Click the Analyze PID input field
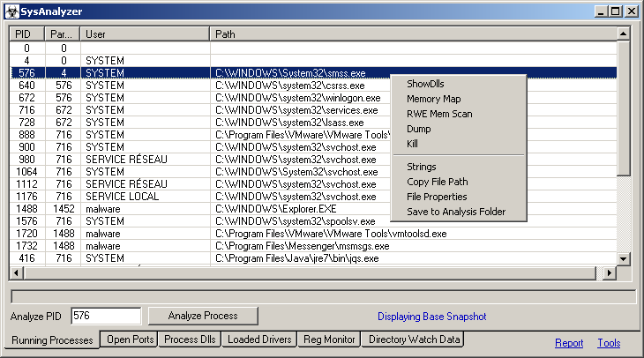Image resolution: width=644 pixels, height=358 pixels. pos(104,316)
